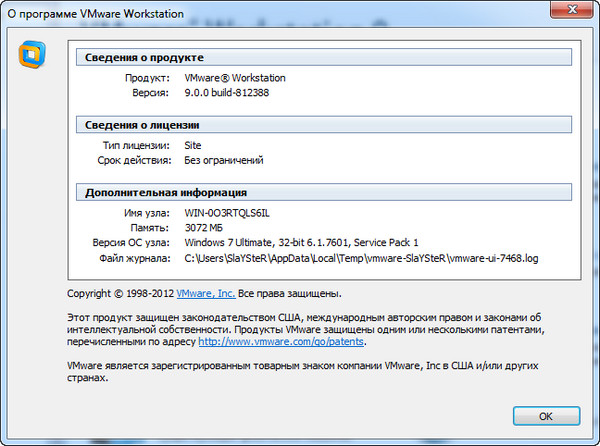Click the 'Сведения о продукте' section header
Viewport: 600px width, 446px height.
[x=145, y=58]
